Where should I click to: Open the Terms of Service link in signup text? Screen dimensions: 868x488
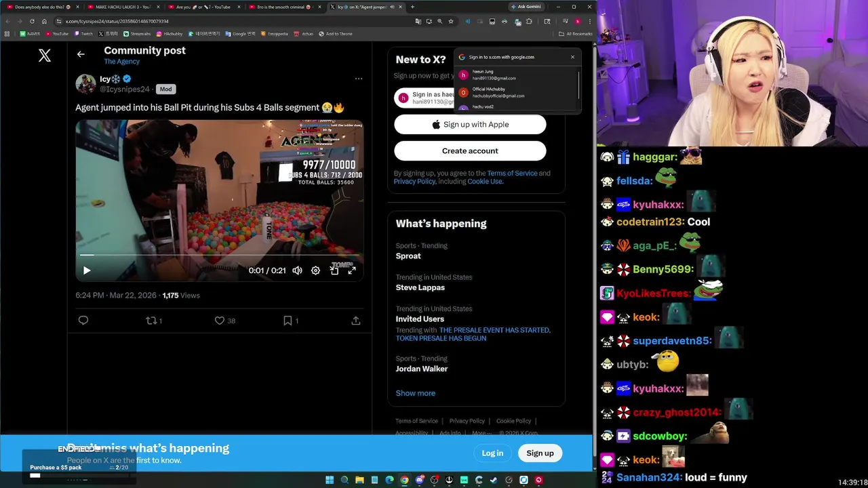(x=512, y=174)
